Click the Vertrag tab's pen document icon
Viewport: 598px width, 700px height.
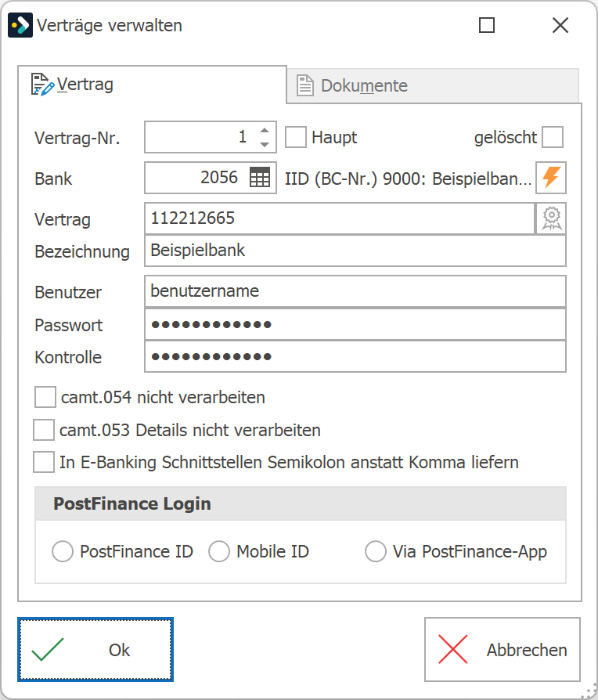(42, 85)
